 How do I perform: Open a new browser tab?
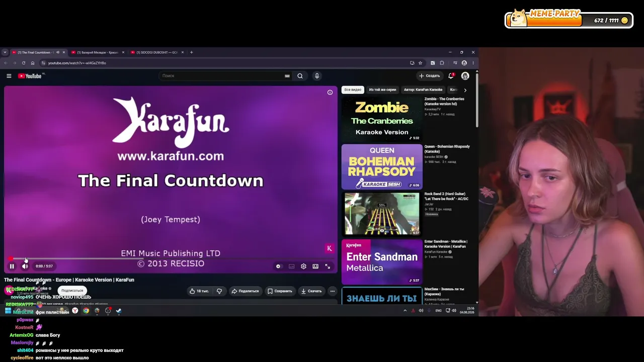pyautogui.click(x=191, y=52)
